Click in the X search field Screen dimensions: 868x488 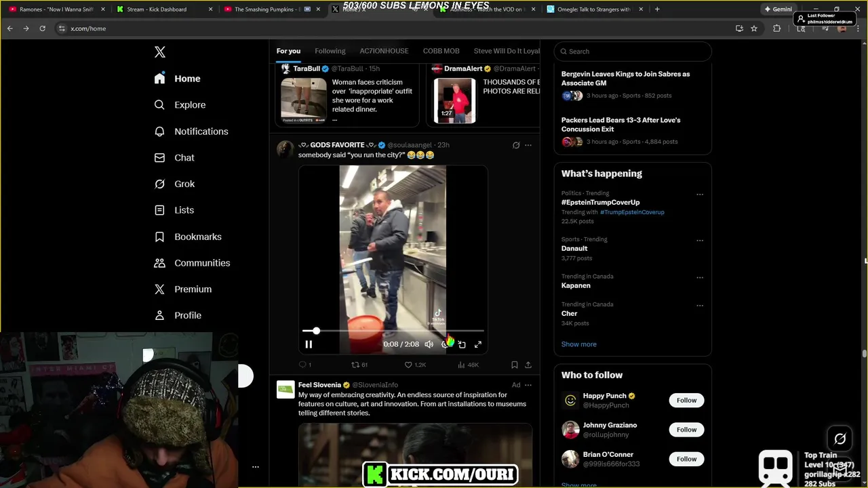633,52
